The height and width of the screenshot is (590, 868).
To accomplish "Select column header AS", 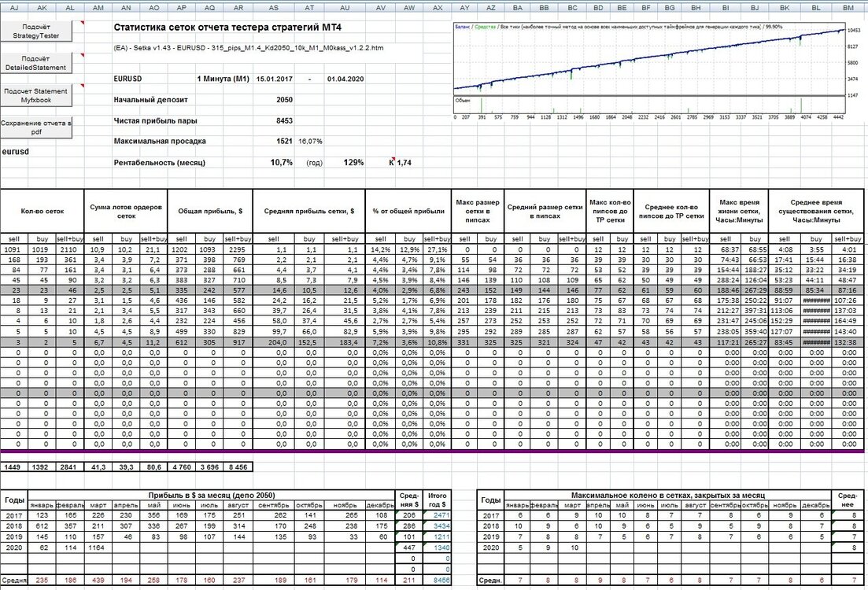I will pos(274,8).
